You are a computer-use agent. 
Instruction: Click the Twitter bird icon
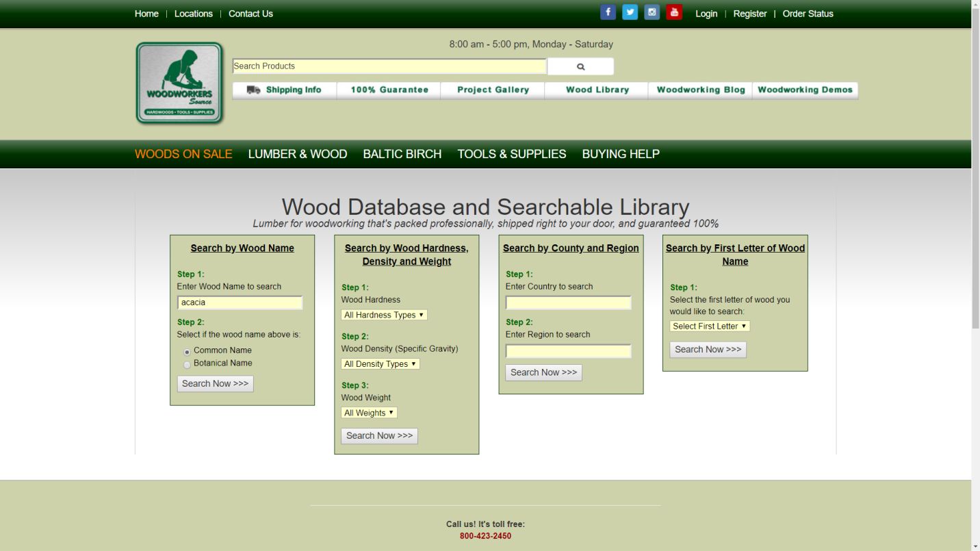[630, 12]
